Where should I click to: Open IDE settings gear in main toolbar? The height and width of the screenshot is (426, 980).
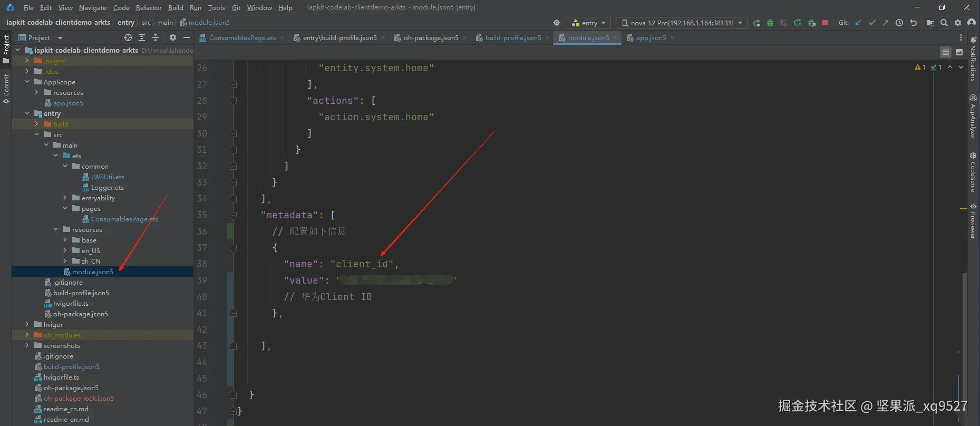(958, 23)
